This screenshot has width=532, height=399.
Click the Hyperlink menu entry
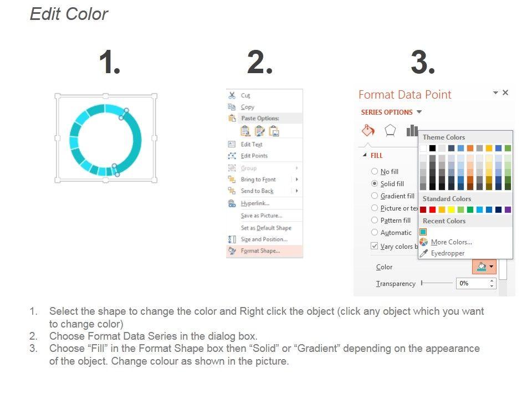[255, 203]
